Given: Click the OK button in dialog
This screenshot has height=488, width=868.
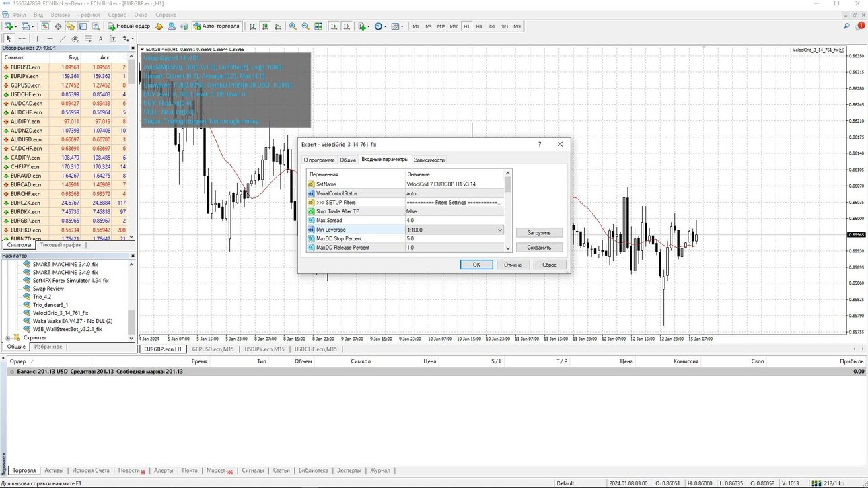Looking at the screenshot, I should [476, 265].
